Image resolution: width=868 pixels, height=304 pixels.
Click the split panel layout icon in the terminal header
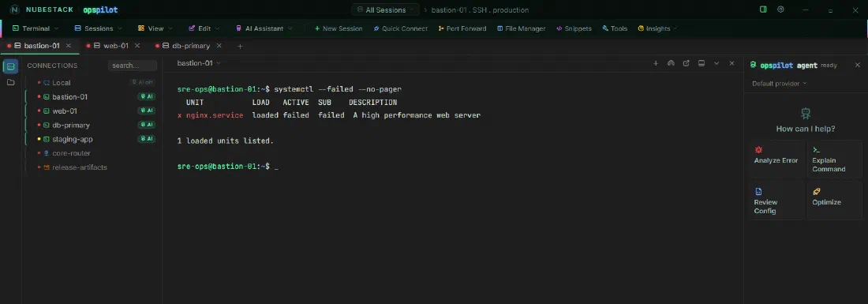[702, 64]
